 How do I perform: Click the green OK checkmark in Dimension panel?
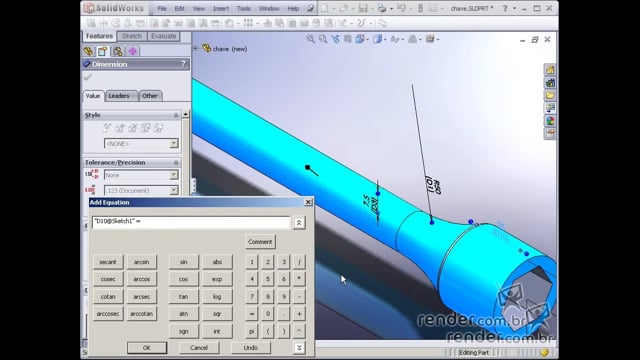[88, 78]
